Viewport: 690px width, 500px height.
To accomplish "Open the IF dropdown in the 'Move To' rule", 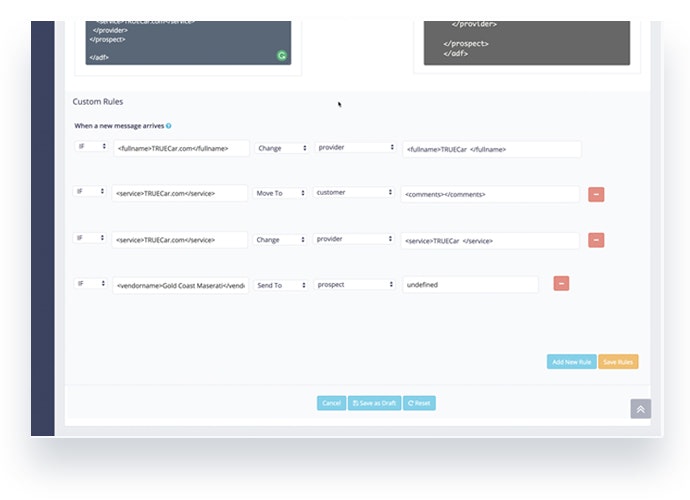I will [90, 191].
